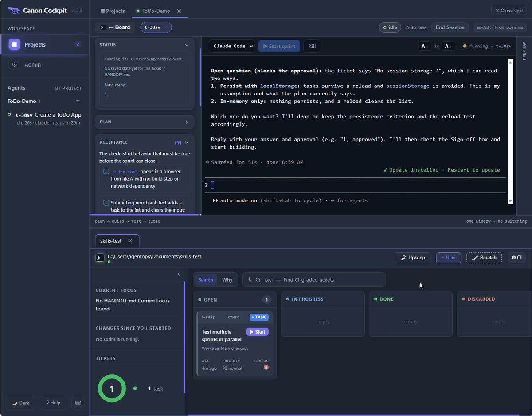Click the IN PROGRESS column header

323,299
